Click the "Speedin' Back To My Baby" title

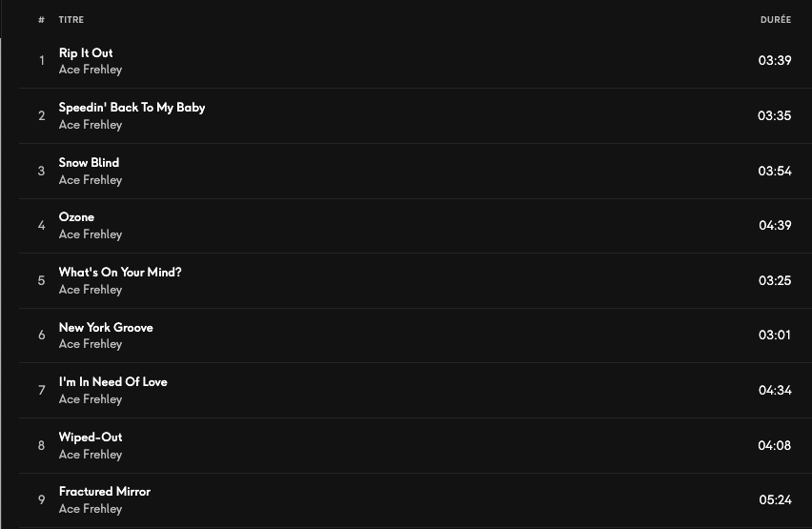[132, 108]
